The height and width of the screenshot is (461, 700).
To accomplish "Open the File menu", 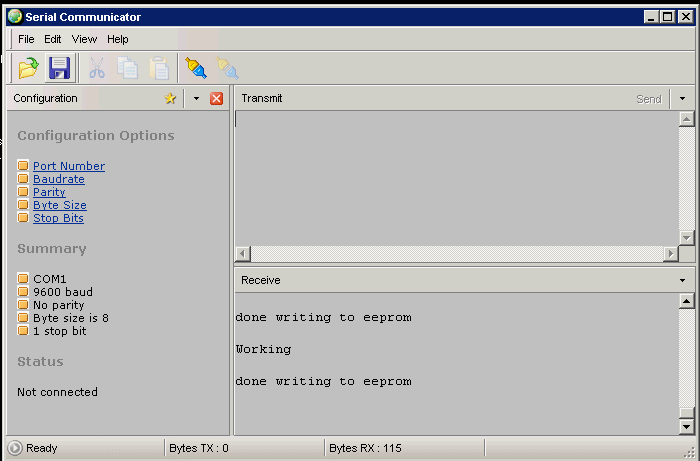I will tap(26, 39).
